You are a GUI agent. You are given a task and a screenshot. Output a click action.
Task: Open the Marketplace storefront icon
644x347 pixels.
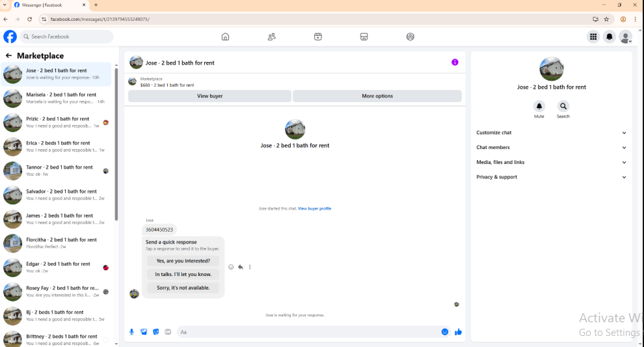[364, 36]
